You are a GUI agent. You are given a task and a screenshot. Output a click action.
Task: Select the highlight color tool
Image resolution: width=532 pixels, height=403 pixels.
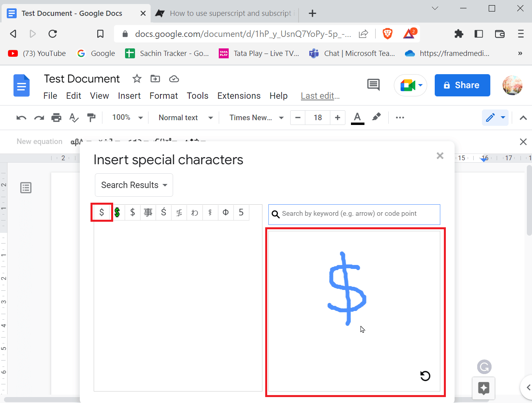376,117
